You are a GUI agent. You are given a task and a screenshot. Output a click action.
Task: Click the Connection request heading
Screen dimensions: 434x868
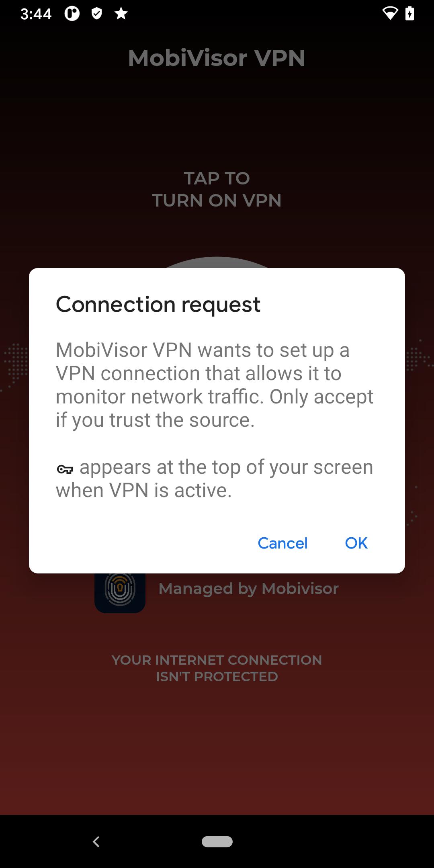coord(158,304)
